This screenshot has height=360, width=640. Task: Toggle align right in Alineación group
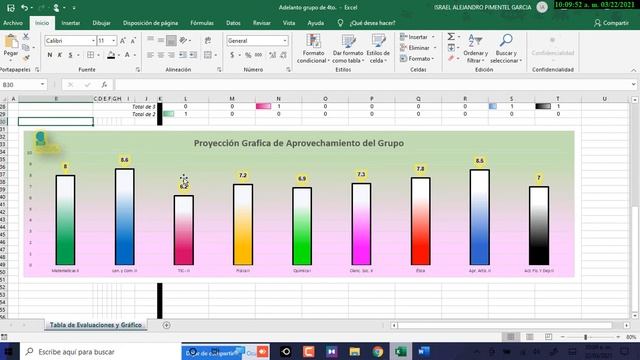(171, 55)
